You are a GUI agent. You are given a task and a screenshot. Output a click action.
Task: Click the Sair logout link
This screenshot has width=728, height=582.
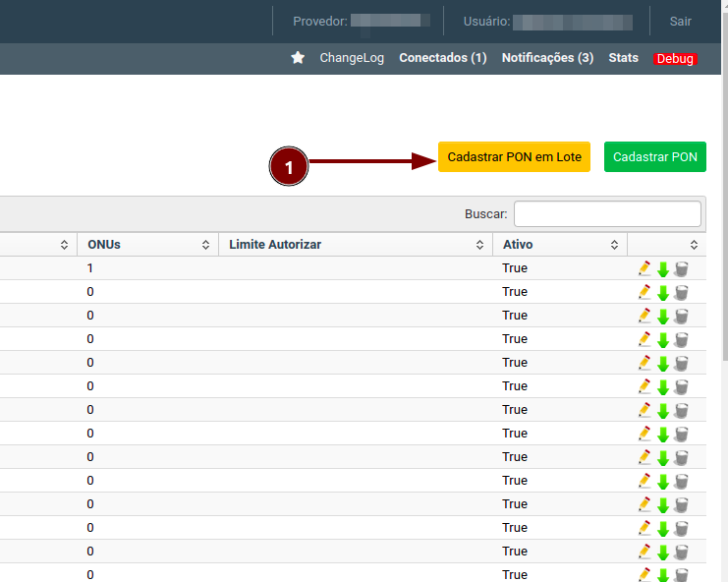coord(680,21)
